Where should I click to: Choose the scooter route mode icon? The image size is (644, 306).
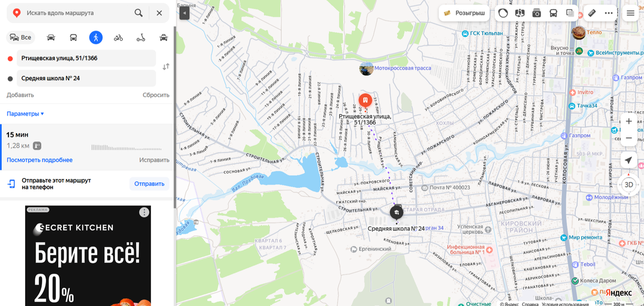point(141,38)
